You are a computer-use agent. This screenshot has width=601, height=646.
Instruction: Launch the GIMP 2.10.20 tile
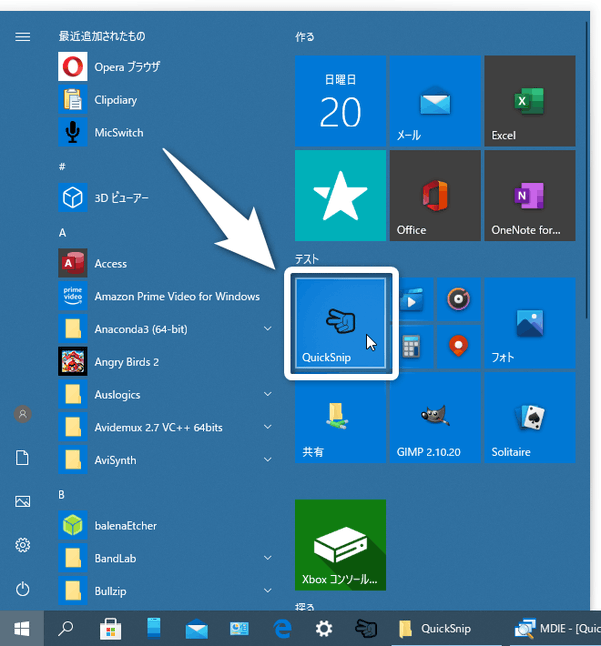coord(435,417)
